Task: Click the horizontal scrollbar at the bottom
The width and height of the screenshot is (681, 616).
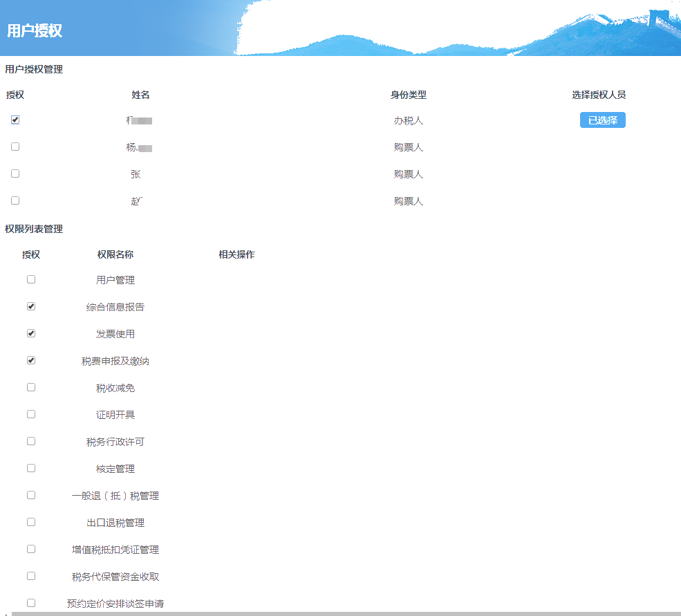Action: [346, 614]
